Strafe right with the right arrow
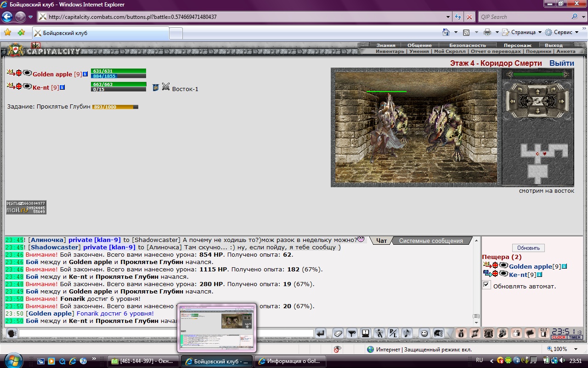Image resolution: width=588 pixels, height=368 pixels. click(x=561, y=102)
